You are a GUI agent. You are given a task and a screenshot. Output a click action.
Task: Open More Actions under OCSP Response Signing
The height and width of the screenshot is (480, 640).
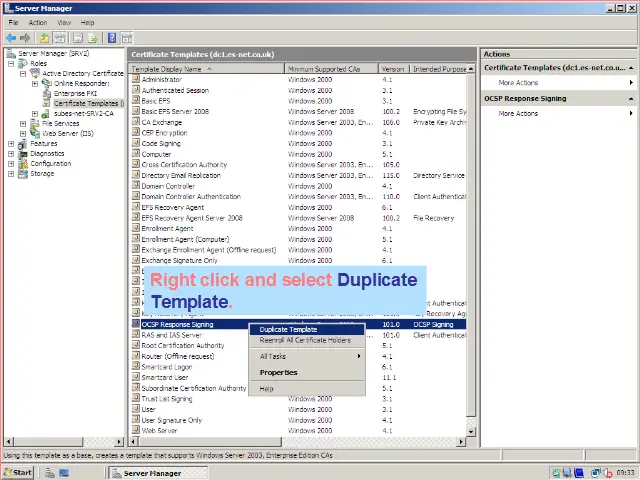[x=518, y=113]
